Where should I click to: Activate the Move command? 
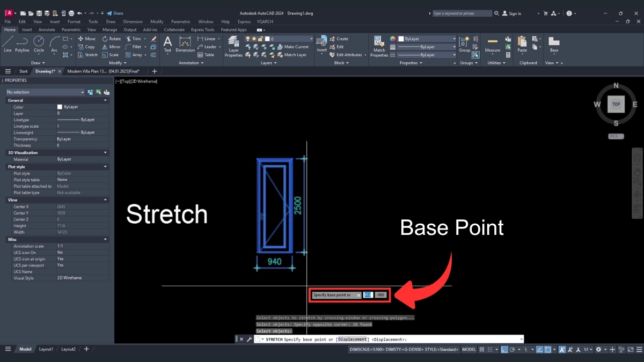[87, 39]
